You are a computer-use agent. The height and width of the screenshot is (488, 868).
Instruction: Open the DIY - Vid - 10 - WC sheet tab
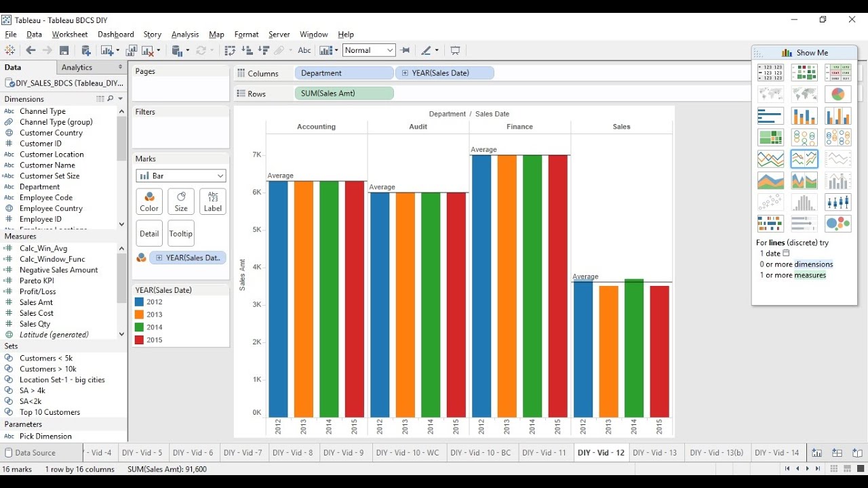pos(408,453)
